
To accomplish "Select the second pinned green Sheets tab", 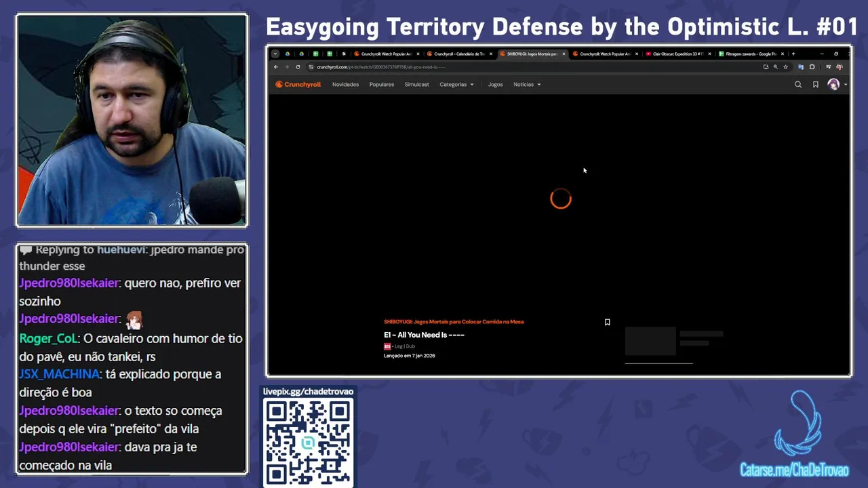I will coord(330,54).
